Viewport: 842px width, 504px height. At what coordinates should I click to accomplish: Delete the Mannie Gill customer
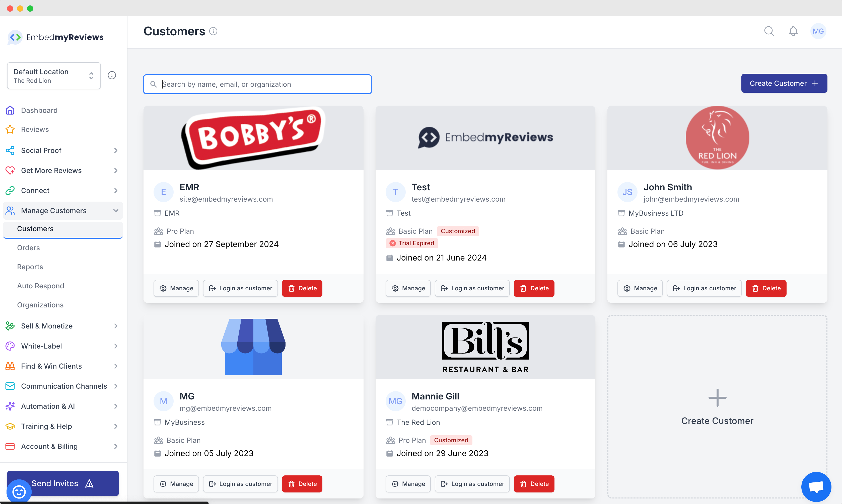coord(534,484)
